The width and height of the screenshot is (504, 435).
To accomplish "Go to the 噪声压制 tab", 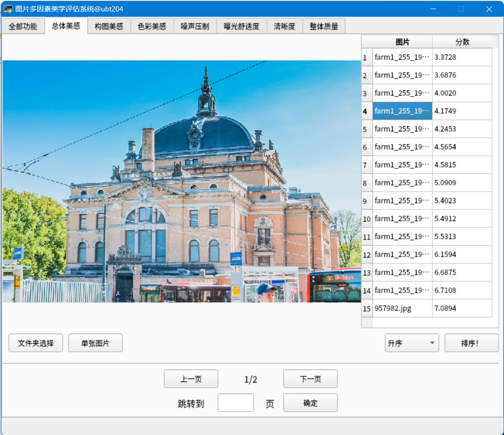I will tap(195, 26).
